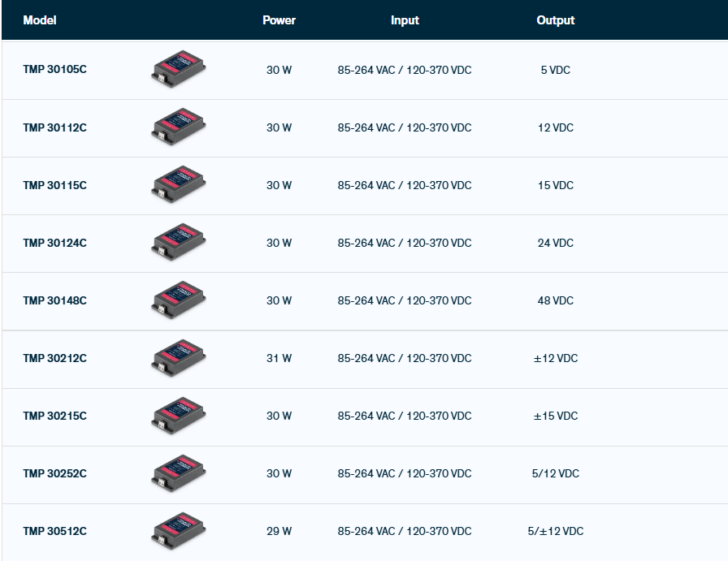
Task: Click the TMP 30212C module image
Action: [x=178, y=358]
